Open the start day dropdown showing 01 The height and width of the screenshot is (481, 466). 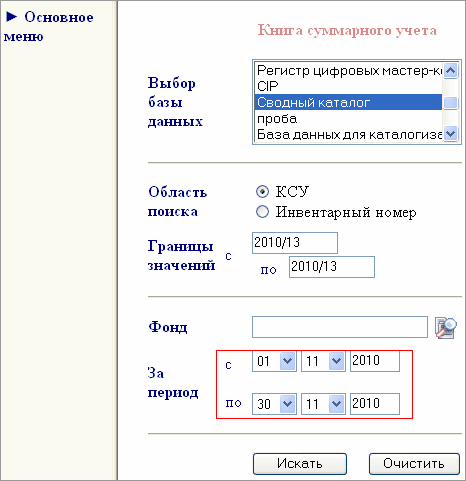(274, 361)
